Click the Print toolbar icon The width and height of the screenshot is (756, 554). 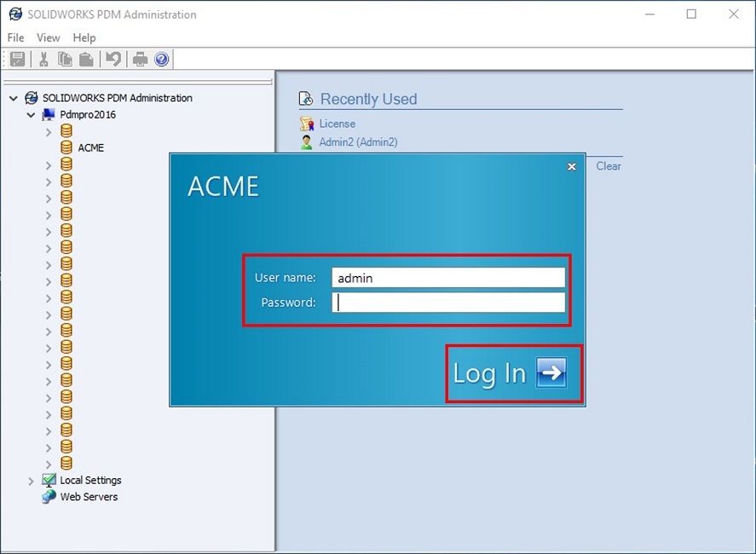[140, 59]
